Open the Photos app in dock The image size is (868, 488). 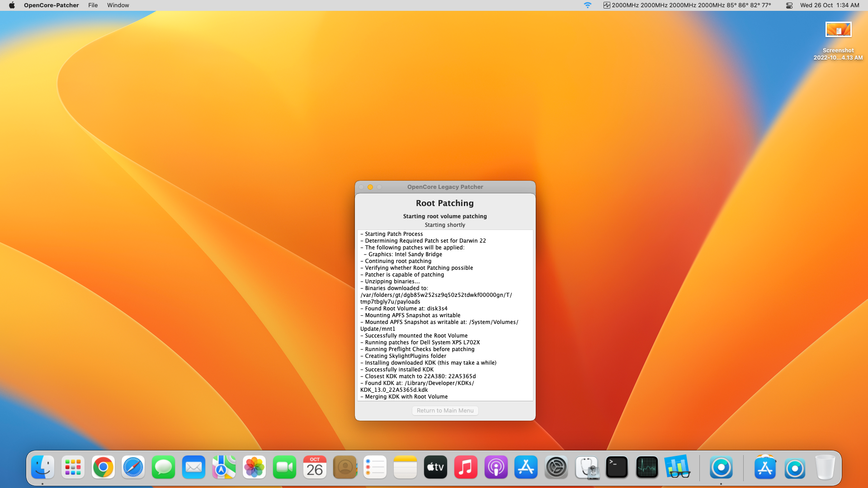click(x=254, y=467)
